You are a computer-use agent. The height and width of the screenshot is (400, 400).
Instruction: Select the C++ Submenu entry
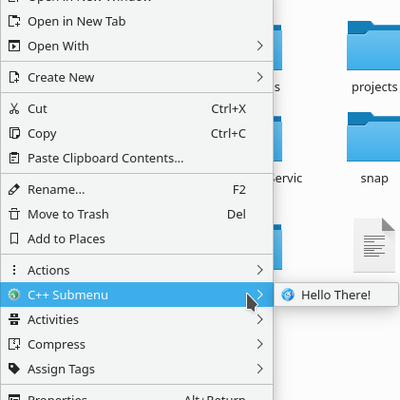(137, 295)
